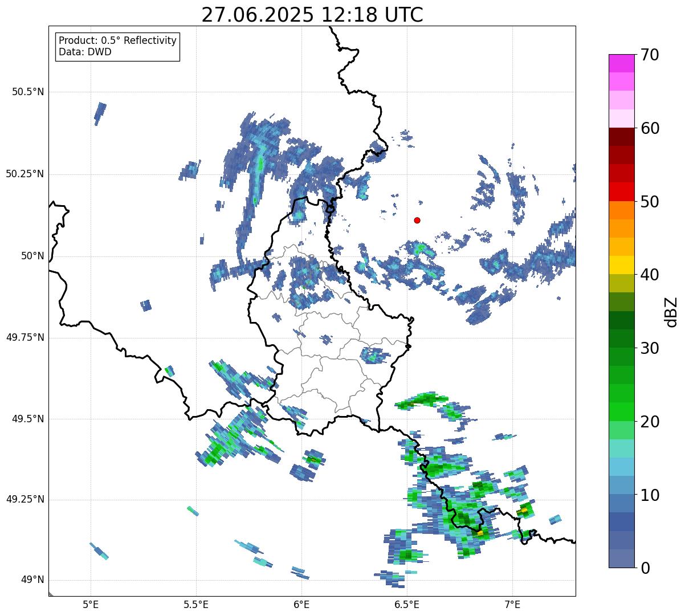
Task: Click the 'Product: 0.5° Reflectivity' legend line
Action: (x=117, y=41)
